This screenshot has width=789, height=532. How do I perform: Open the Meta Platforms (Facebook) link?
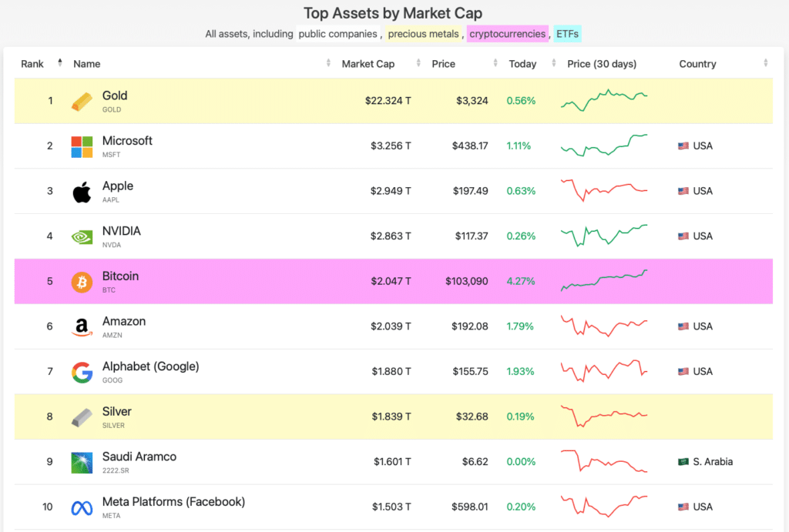[x=173, y=502]
